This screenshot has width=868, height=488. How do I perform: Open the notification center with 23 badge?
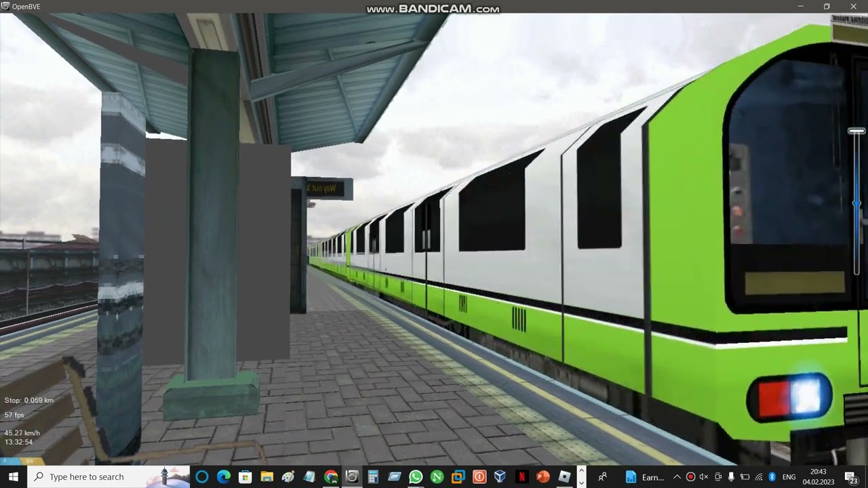[851, 477]
